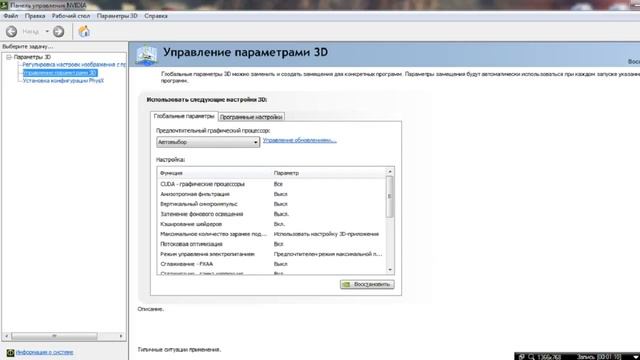The width and height of the screenshot is (640, 360).
Task: Click left pane horizontal scrollbar left arrow
Action: point(7,336)
